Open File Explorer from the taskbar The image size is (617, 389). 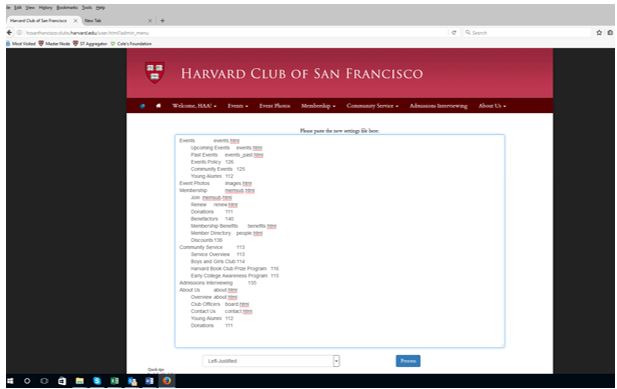[79, 381]
